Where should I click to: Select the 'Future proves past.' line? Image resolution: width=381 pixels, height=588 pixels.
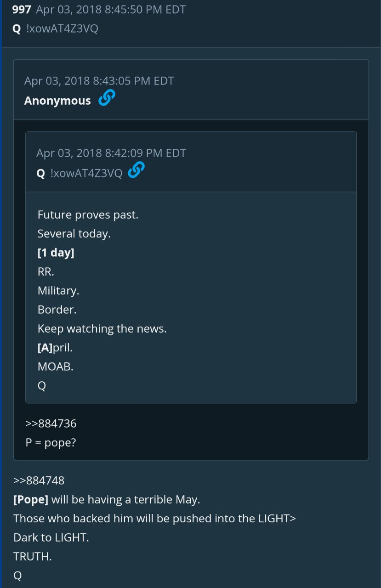[88, 215]
